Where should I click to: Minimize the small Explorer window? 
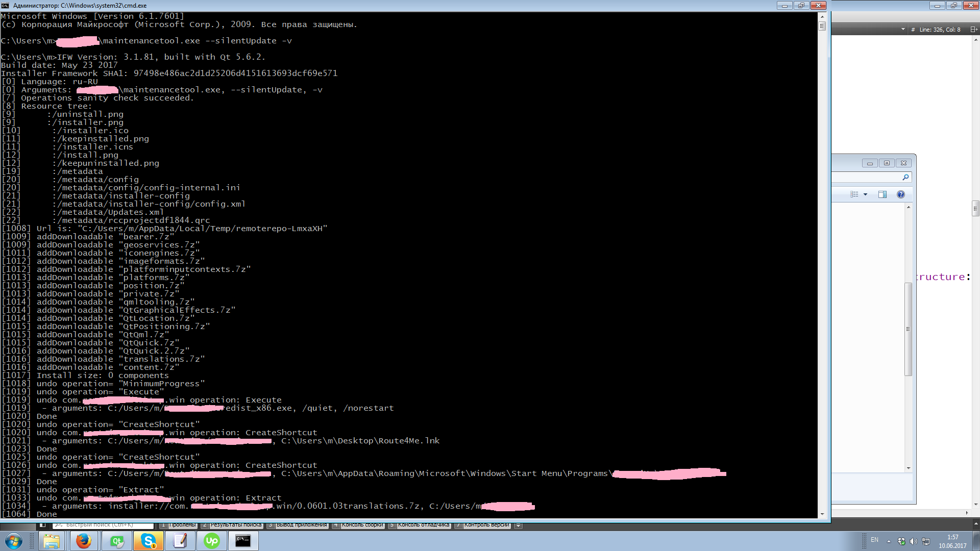(870, 163)
